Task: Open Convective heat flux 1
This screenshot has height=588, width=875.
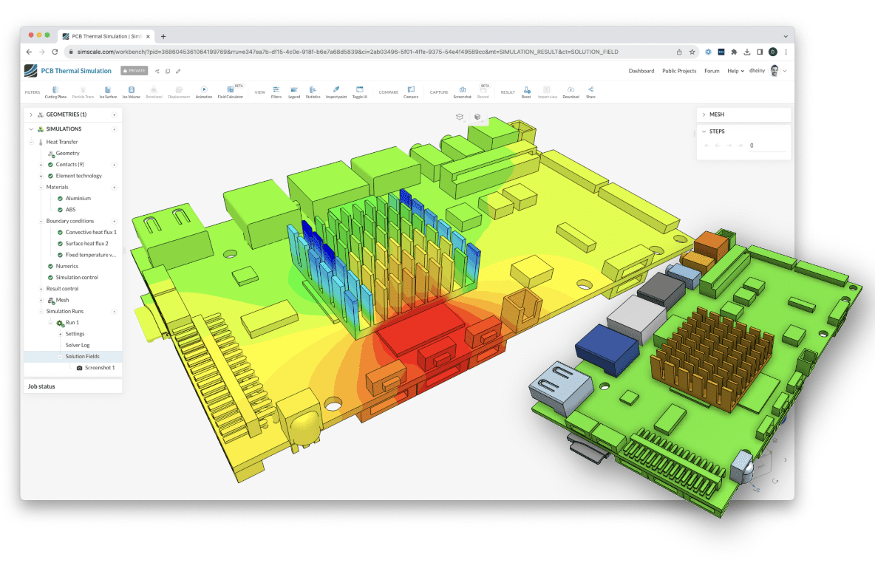Action: (x=91, y=232)
